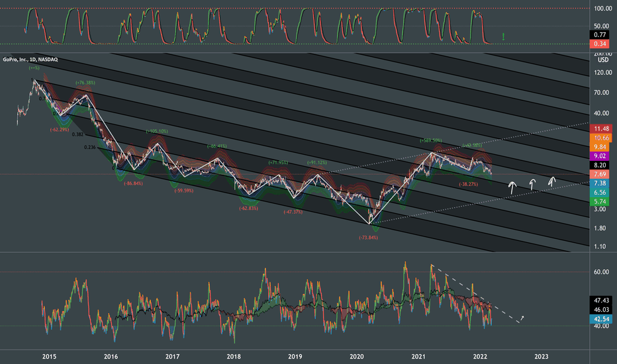The width and height of the screenshot is (617, 364).
Task: Click the (-73.84%) drop label
Action: (368, 238)
